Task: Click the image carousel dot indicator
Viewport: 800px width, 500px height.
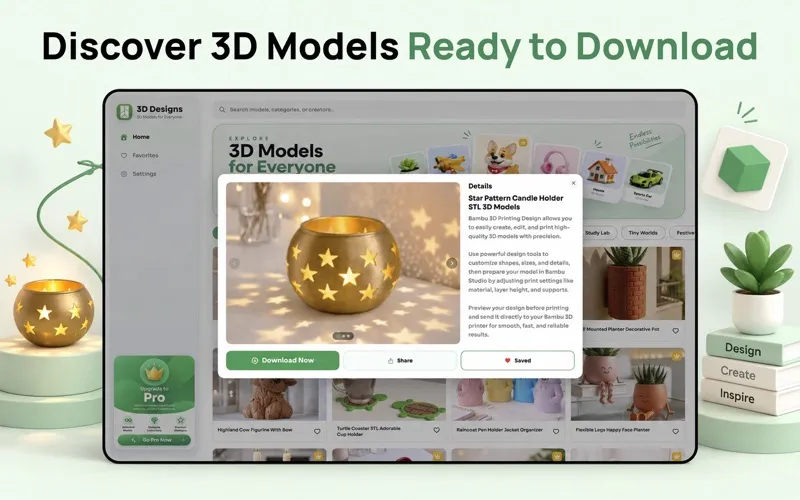Action: click(343, 336)
